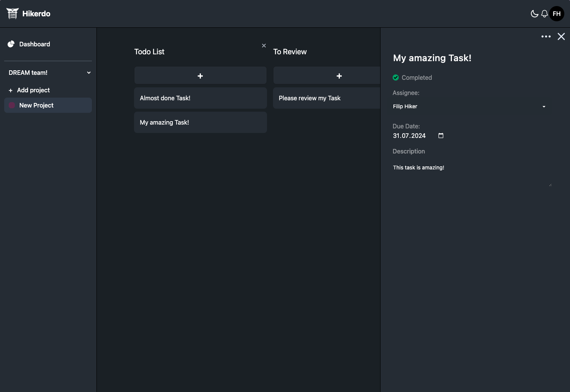This screenshot has width=570, height=392.
Task: Open the due date calendar picker
Action: (x=441, y=136)
